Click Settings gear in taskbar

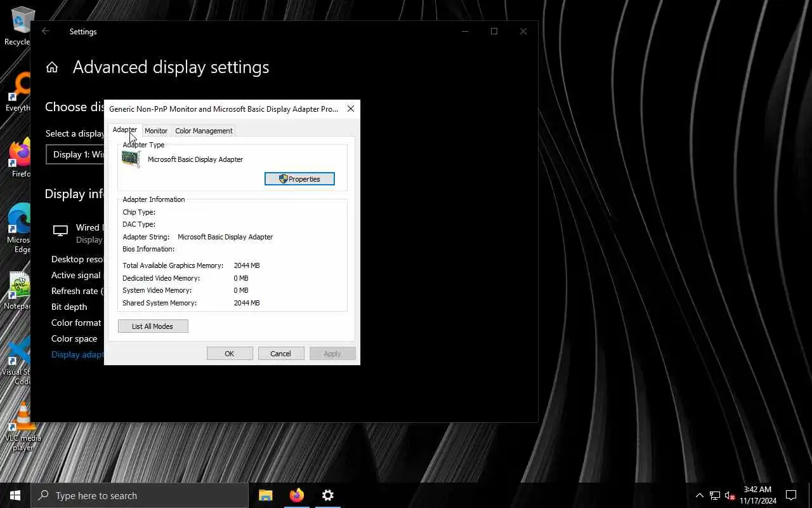tap(328, 495)
